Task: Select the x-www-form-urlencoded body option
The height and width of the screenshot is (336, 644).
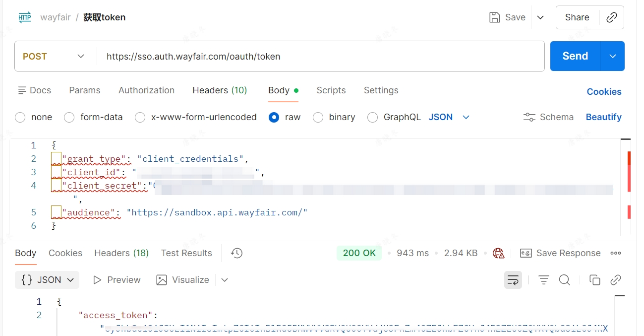Action: [140, 117]
